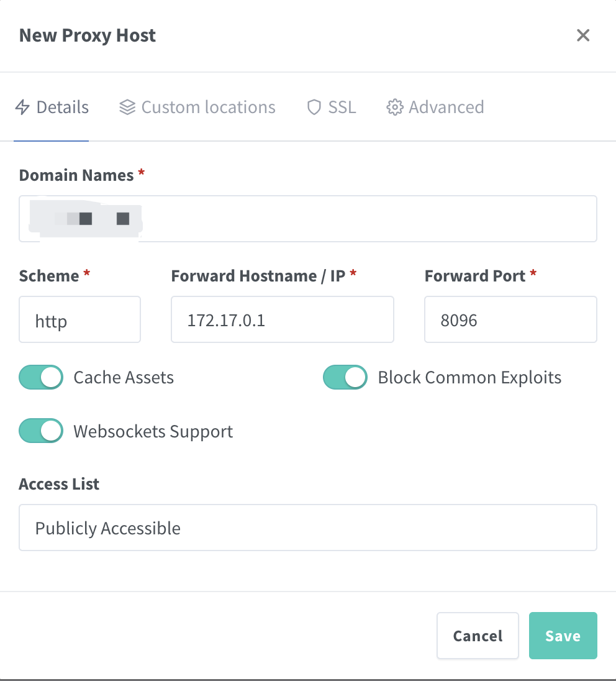Go to the Advanced tab
The image size is (616, 681).
(x=446, y=107)
